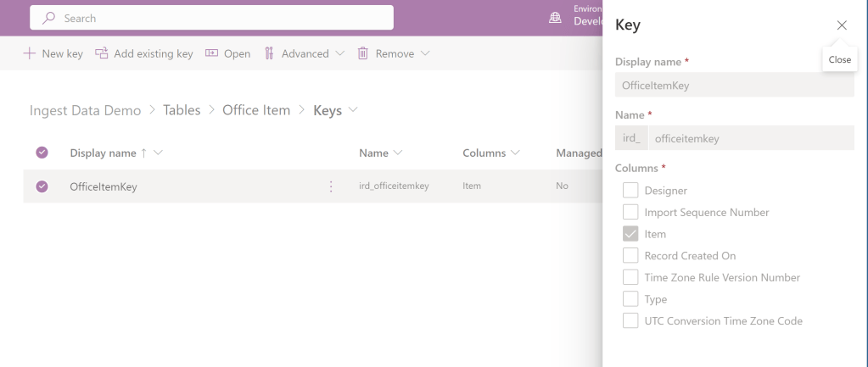Click the New key plus icon
868x367 pixels.
29,53
